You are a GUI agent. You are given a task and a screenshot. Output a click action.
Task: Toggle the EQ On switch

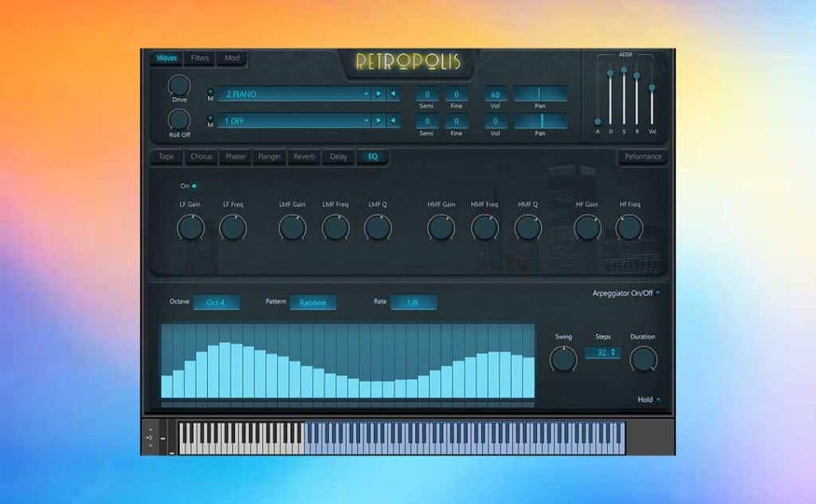pyautogui.click(x=194, y=186)
